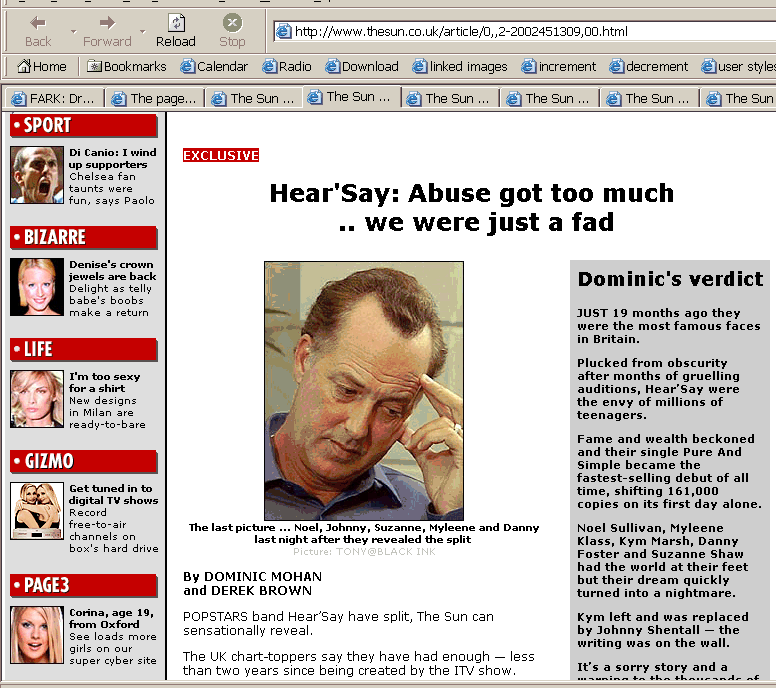Click the Hear'Say article headline
Screen dimensions: 776x688
tap(472, 207)
